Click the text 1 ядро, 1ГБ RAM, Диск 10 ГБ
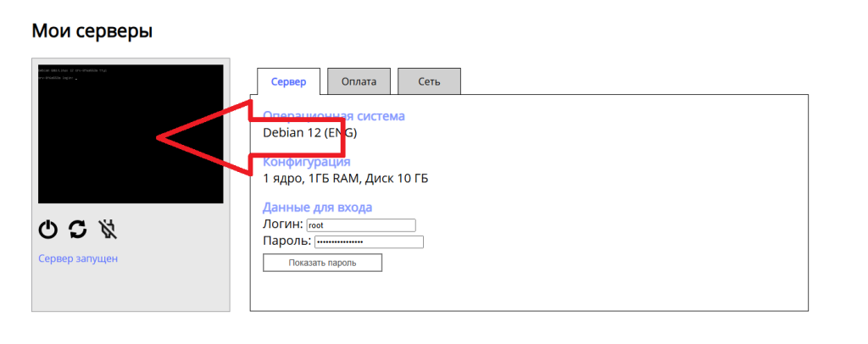Image resolution: width=868 pixels, height=344 pixels. (346, 179)
